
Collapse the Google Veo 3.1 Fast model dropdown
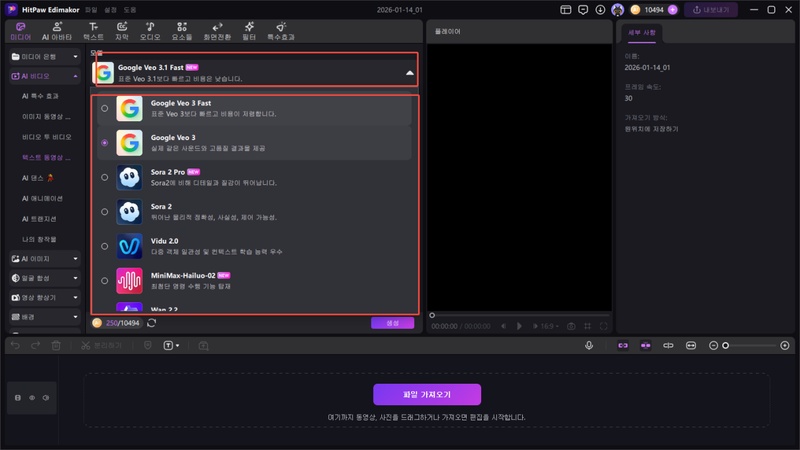click(x=410, y=73)
